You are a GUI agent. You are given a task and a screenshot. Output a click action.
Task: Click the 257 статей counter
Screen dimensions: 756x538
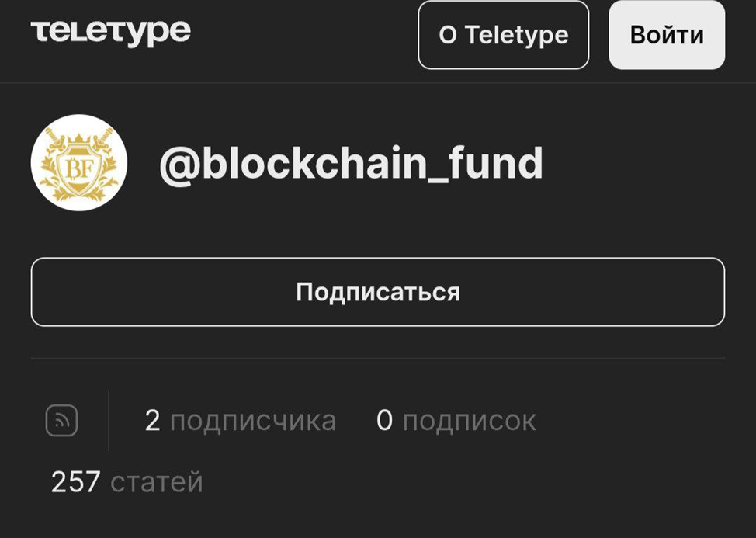127,482
